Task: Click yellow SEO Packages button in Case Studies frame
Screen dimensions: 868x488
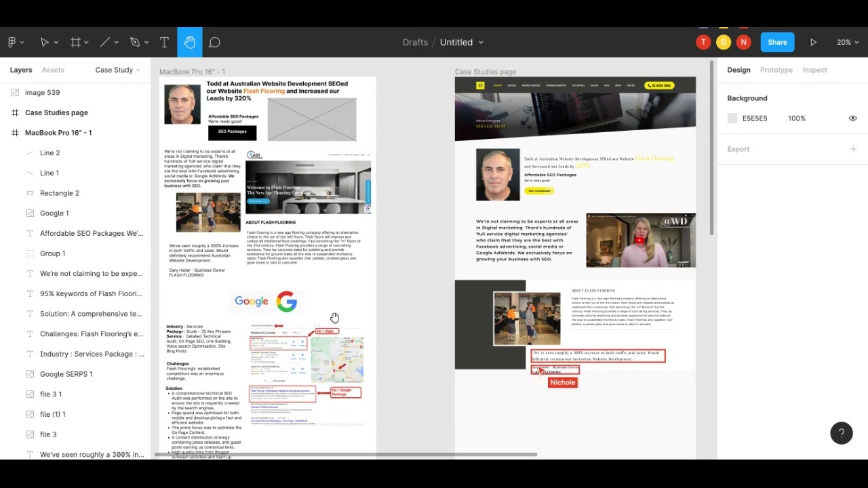Action: 539,191
